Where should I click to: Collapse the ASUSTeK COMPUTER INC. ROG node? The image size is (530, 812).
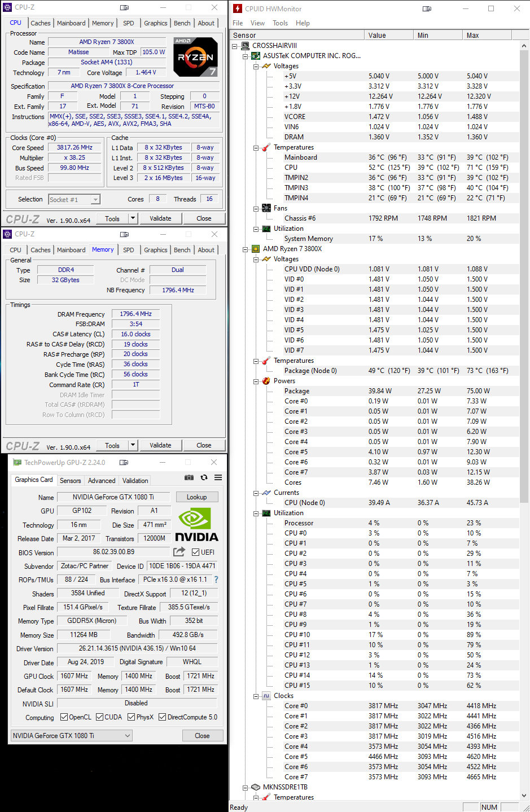click(x=245, y=56)
